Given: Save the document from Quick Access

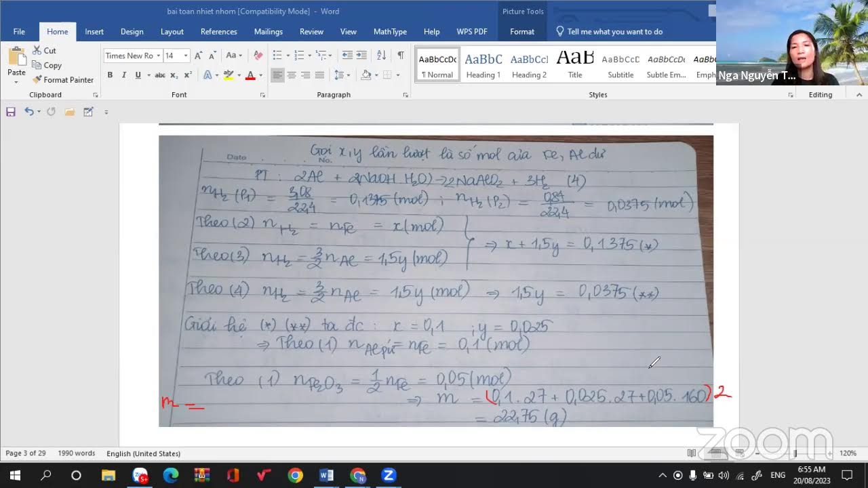Looking at the screenshot, I should click(x=11, y=112).
